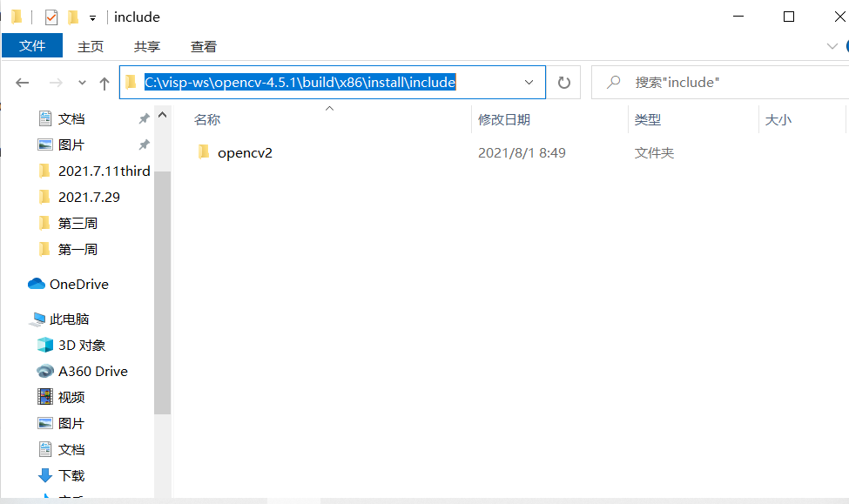Select 此电脑 in the navigation pane

pos(70,319)
